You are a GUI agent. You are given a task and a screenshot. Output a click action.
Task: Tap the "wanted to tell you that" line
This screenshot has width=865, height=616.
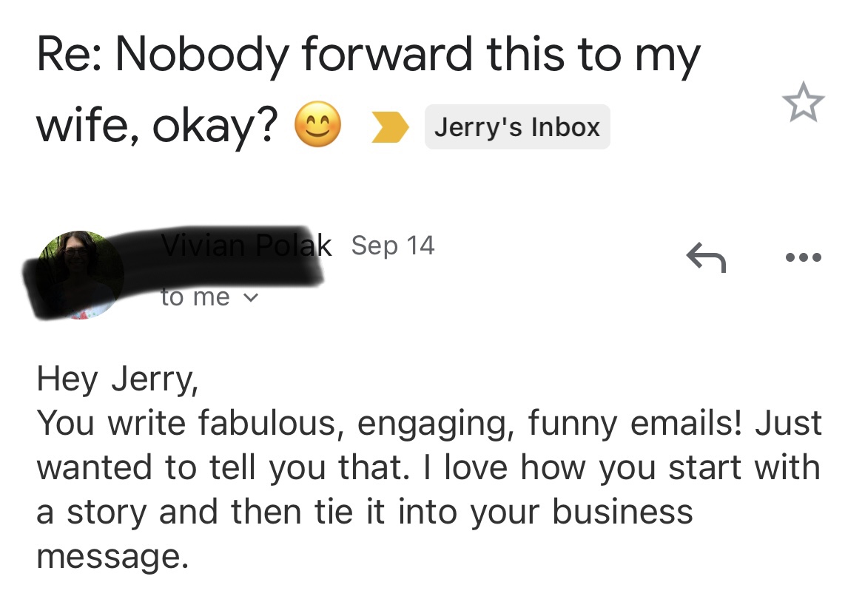(x=428, y=467)
